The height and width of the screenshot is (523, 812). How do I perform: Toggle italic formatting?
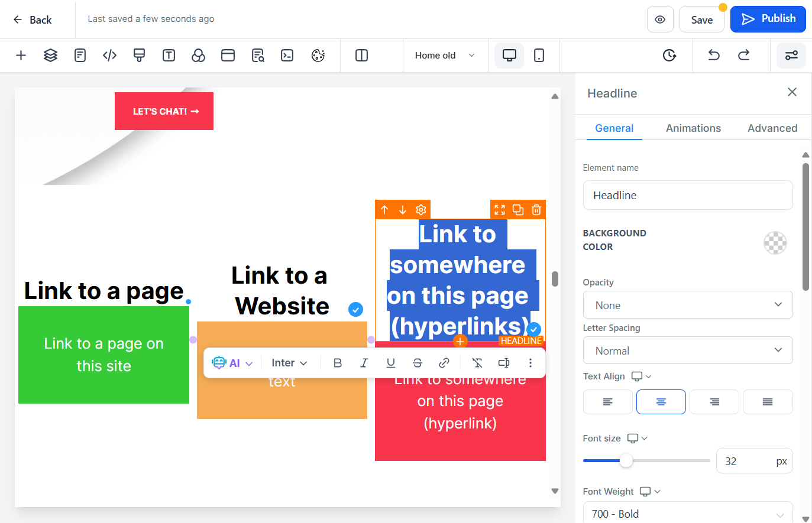click(x=364, y=363)
